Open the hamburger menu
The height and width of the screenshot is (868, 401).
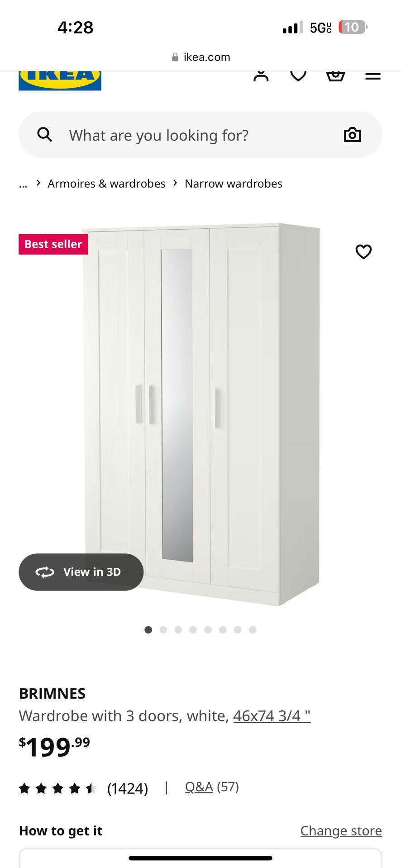373,76
